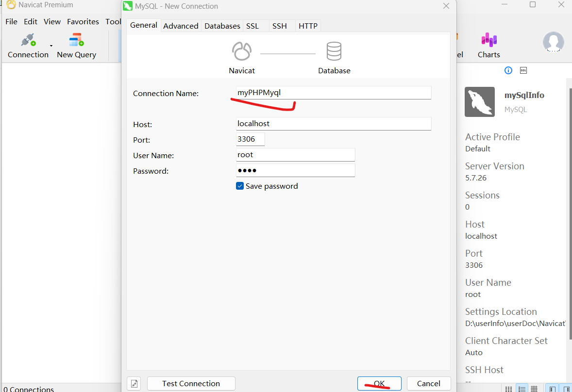Create a New Query from toolbar
Screen dimensions: 572x392
(x=76, y=46)
